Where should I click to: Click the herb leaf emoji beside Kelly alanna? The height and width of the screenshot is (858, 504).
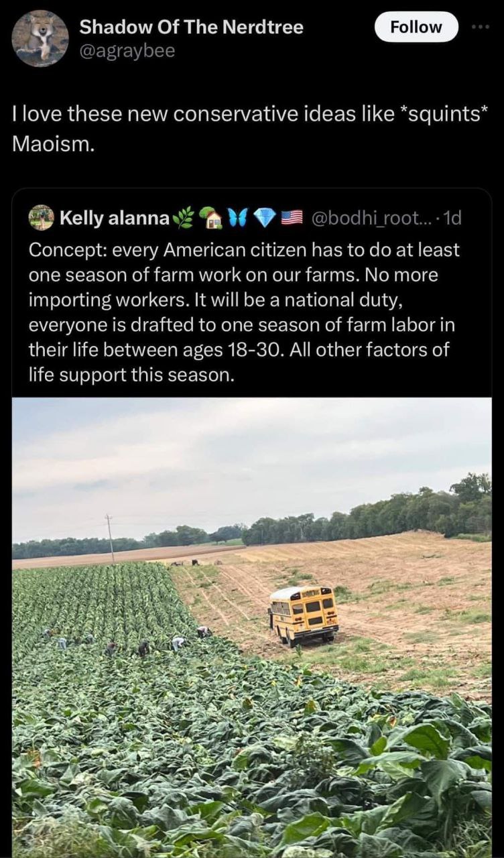[183, 218]
